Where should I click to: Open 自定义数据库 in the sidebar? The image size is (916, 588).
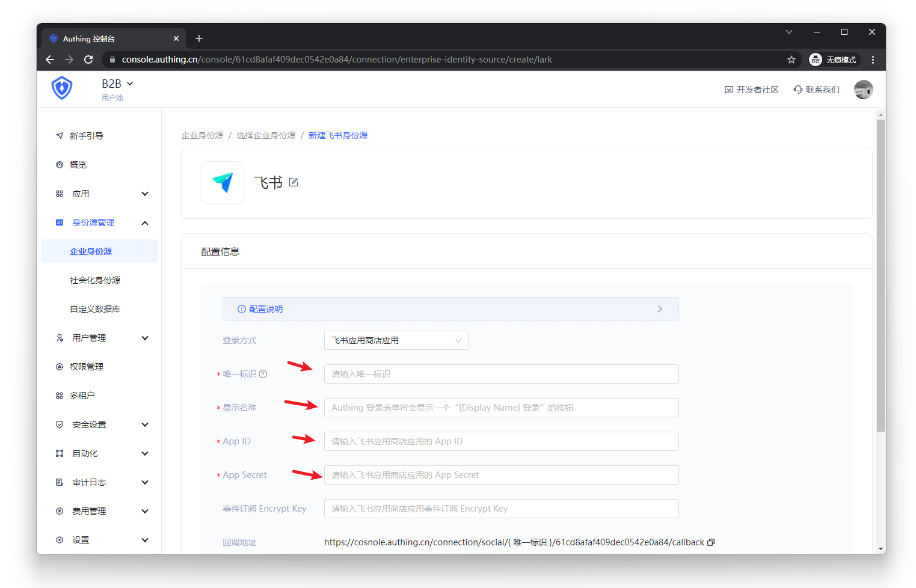[x=95, y=309]
